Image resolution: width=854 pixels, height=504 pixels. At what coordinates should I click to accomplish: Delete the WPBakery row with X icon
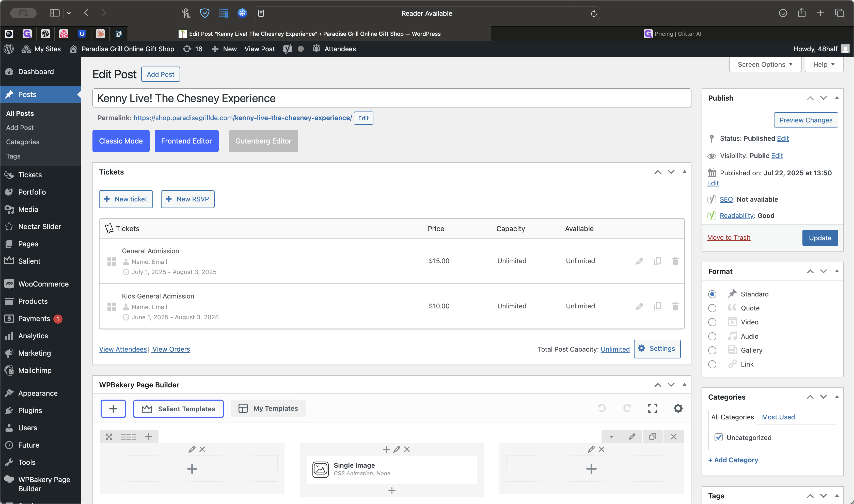673,437
